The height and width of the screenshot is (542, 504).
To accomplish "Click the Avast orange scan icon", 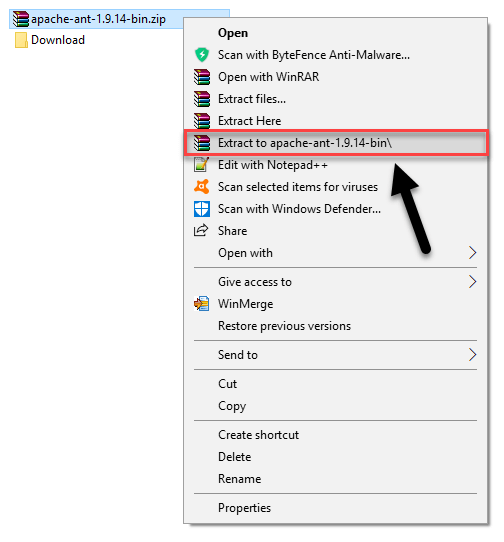I will coord(202,187).
